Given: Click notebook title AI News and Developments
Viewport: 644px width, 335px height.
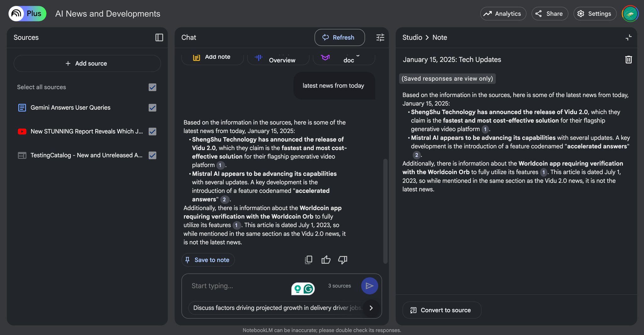Looking at the screenshot, I should point(108,14).
